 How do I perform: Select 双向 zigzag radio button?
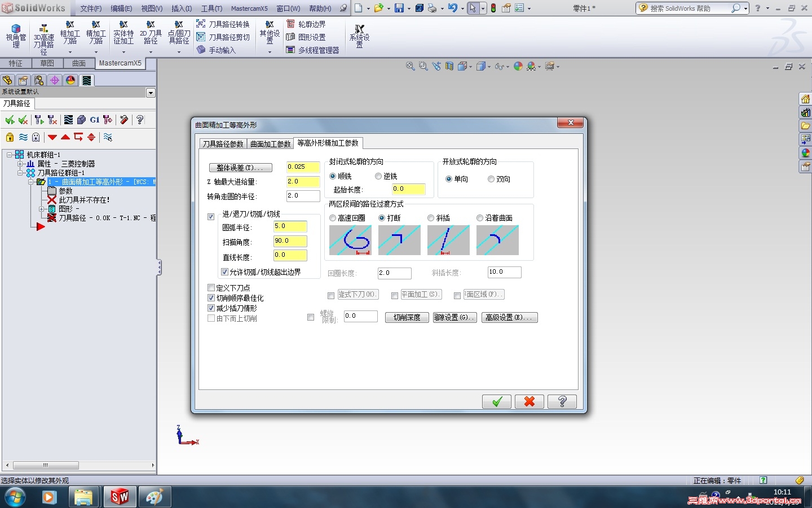click(x=491, y=179)
